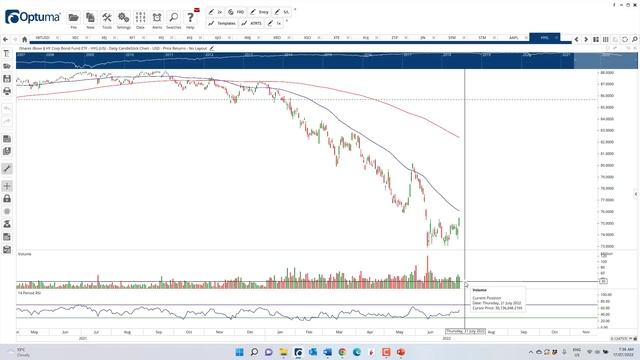The height and width of the screenshot is (360, 640).
Task: Open the Searches magnifier icon
Action: pos(173,18)
